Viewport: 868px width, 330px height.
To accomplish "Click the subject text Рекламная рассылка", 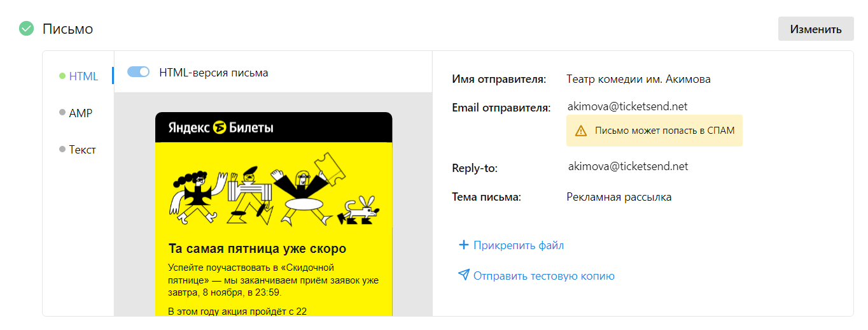I will point(619,197).
